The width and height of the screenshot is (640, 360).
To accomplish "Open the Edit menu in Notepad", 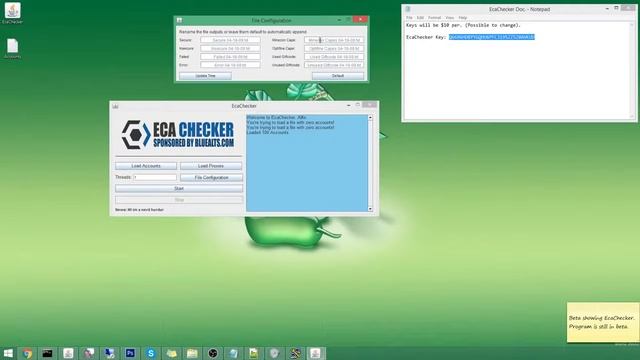I will (x=420, y=18).
